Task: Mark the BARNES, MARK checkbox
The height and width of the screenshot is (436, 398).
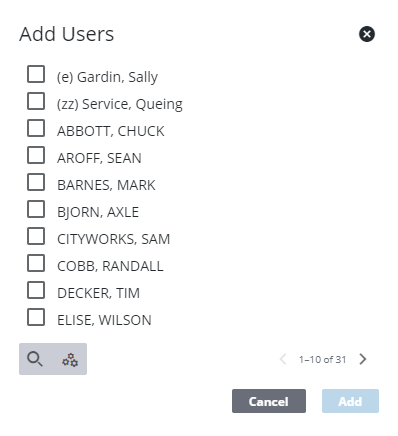Action: click(36, 182)
